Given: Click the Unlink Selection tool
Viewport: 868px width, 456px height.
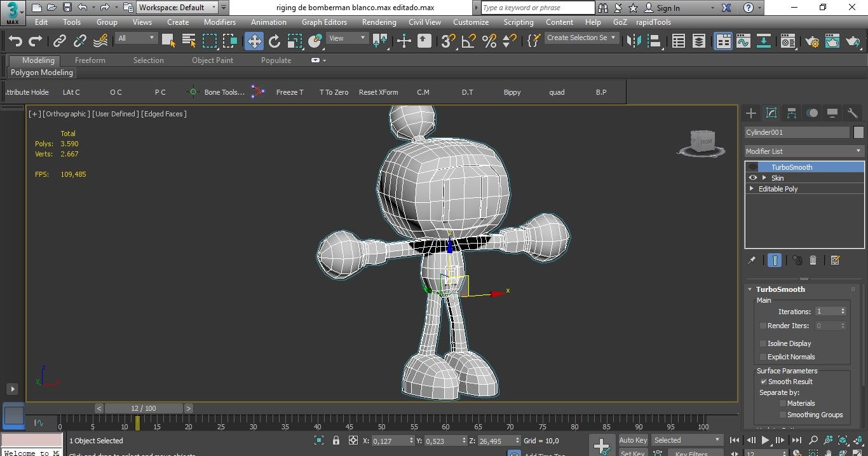Looking at the screenshot, I should [x=80, y=41].
